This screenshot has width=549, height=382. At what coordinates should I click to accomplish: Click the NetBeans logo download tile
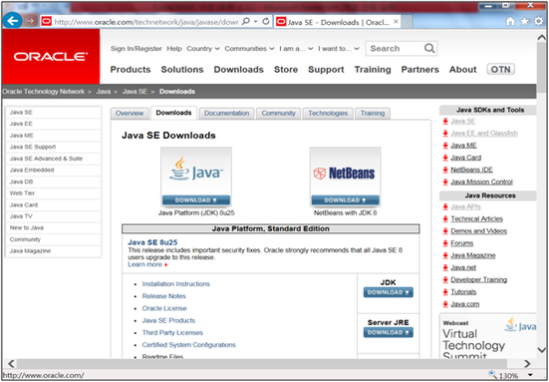(x=345, y=176)
